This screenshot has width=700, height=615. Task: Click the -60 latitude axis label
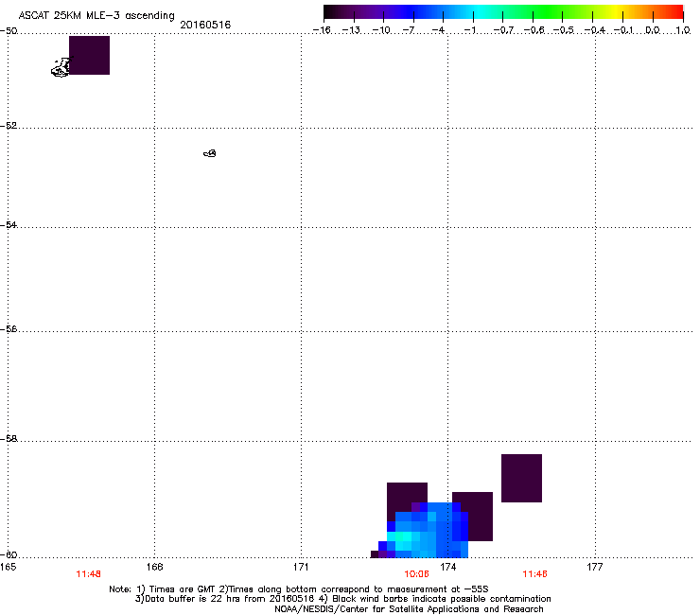pyautogui.click(x=9, y=555)
